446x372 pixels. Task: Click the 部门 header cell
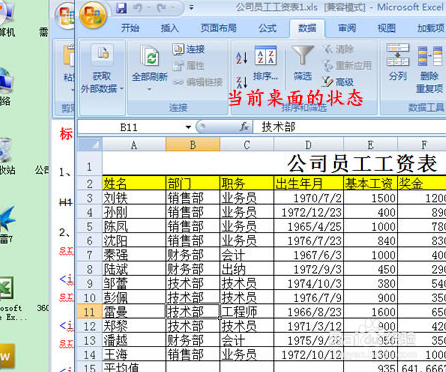tap(193, 183)
